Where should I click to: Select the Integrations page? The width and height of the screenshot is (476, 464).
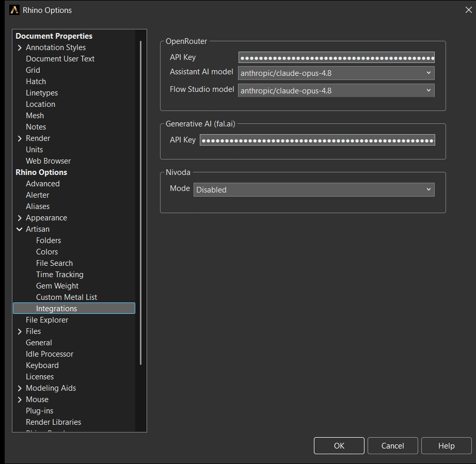click(74, 308)
